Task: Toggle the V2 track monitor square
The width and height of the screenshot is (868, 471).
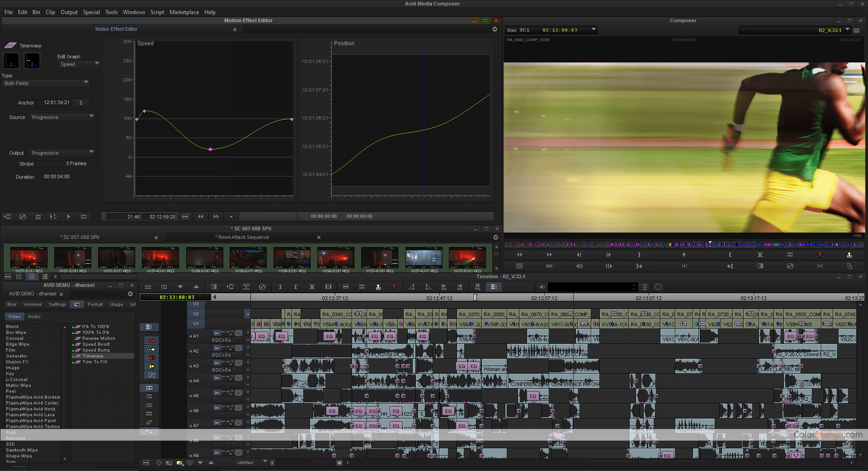Action: coord(247,314)
